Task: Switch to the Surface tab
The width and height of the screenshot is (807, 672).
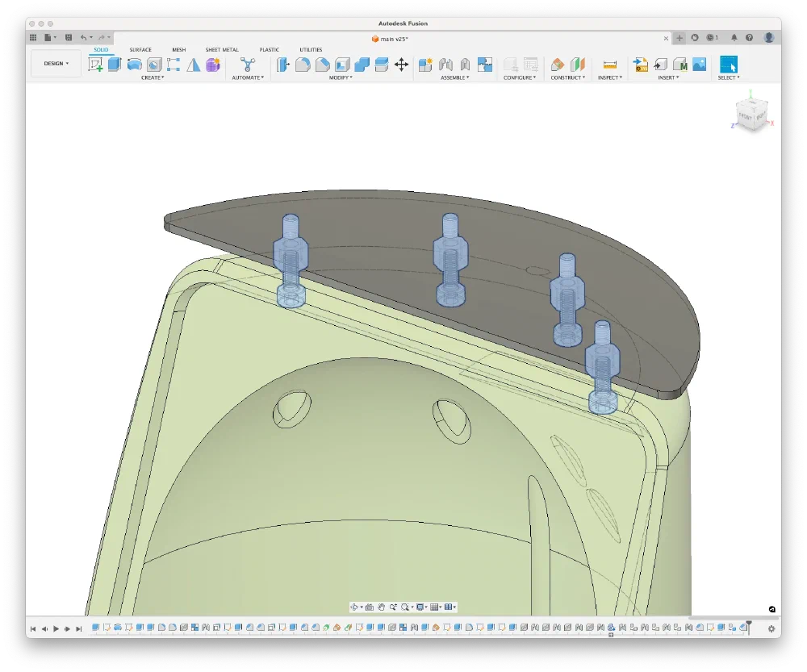Action: tap(140, 50)
